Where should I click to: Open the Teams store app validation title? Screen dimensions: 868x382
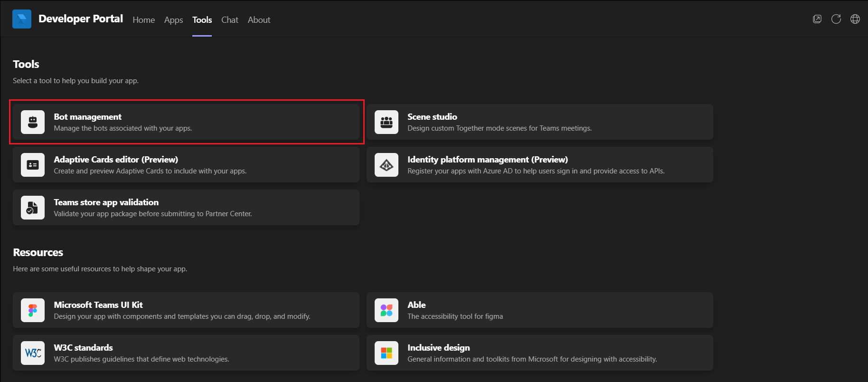106,202
